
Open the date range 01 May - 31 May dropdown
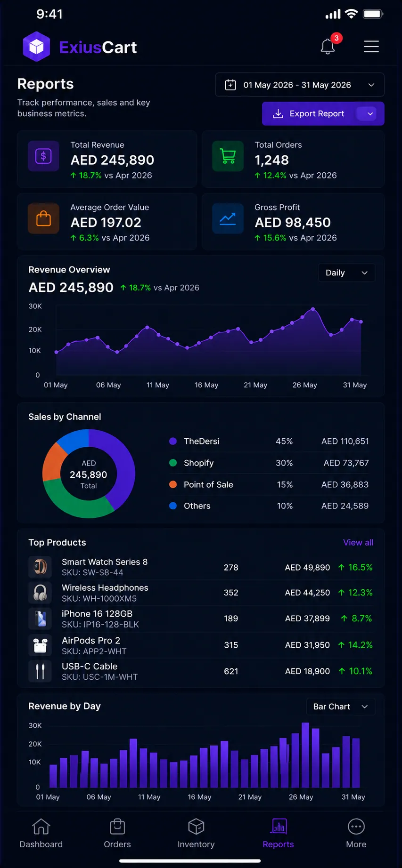tap(300, 85)
